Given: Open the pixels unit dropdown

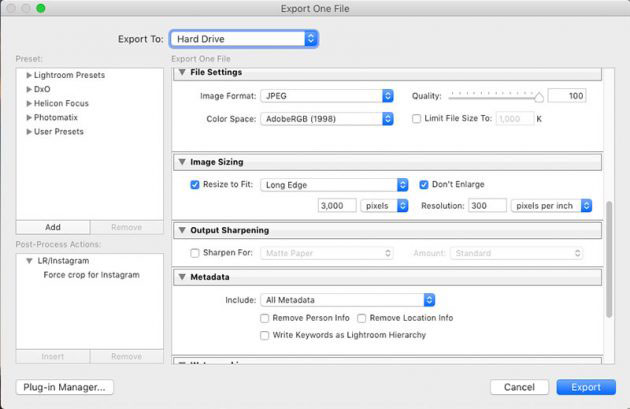Looking at the screenshot, I should pyautogui.click(x=385, y=206).
